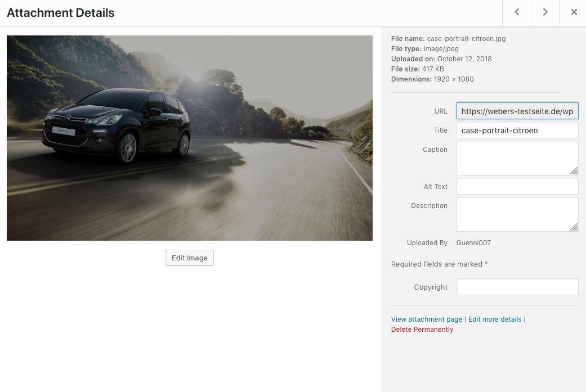Grab the Caption box resize handle

574,170
